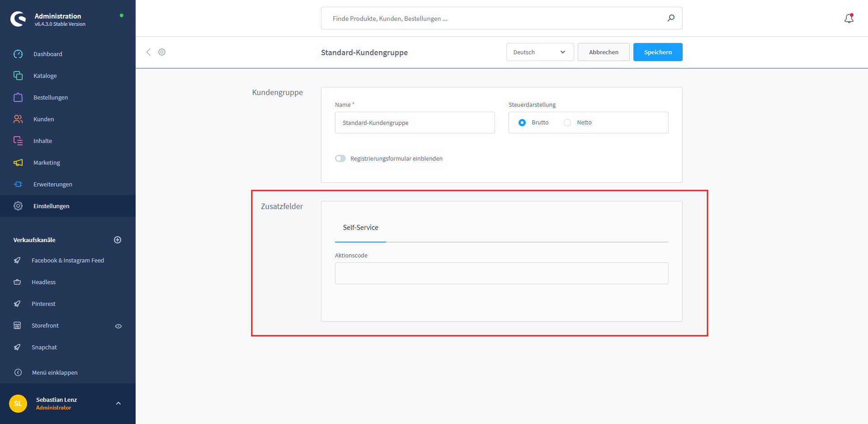Open notifications bell icon
This screenshot has width=868, height=424.
pyautogui.click(x=849, y=18)
